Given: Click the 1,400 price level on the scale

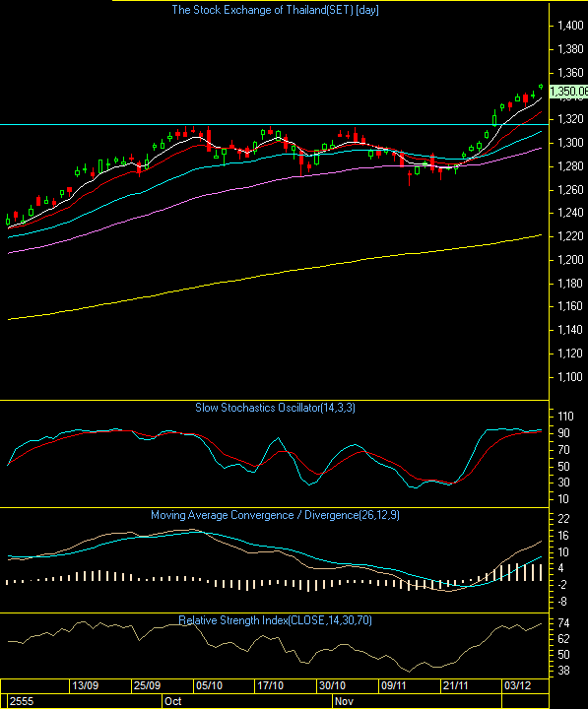Looking at the screenshot, I should [x=570, y=26].
